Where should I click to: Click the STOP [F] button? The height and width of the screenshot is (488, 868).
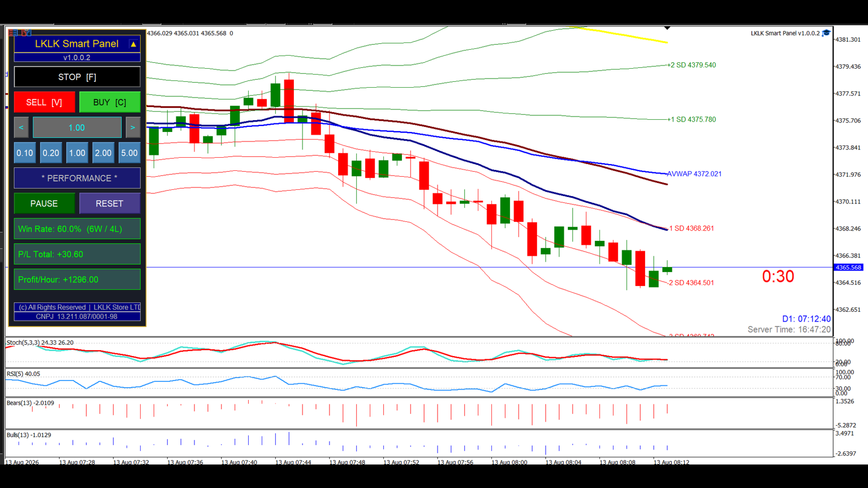(77, 77)
